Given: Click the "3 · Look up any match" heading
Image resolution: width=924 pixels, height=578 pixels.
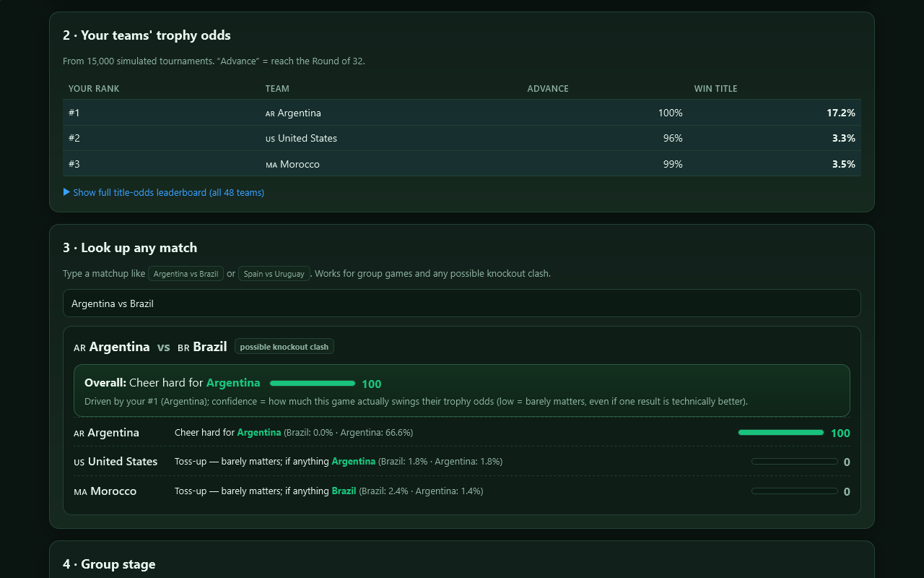Looking at the screenshot, I should point(130,248).
